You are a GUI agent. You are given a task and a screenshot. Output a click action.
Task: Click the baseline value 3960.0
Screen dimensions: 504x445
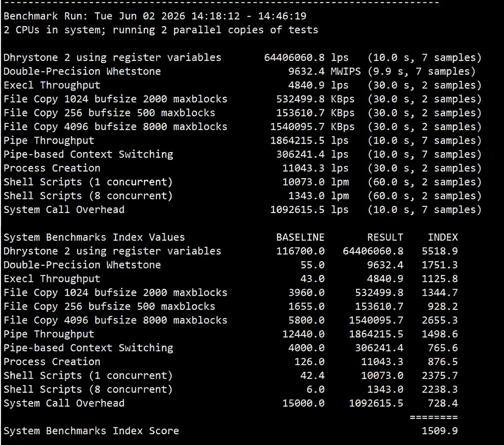pyautogui.click(x=306, y=292)
